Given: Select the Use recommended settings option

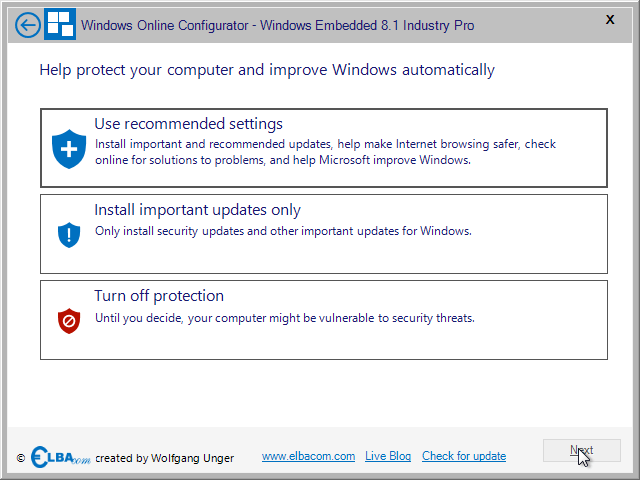Looking at the screenshot, I should (x=324, y=148).
